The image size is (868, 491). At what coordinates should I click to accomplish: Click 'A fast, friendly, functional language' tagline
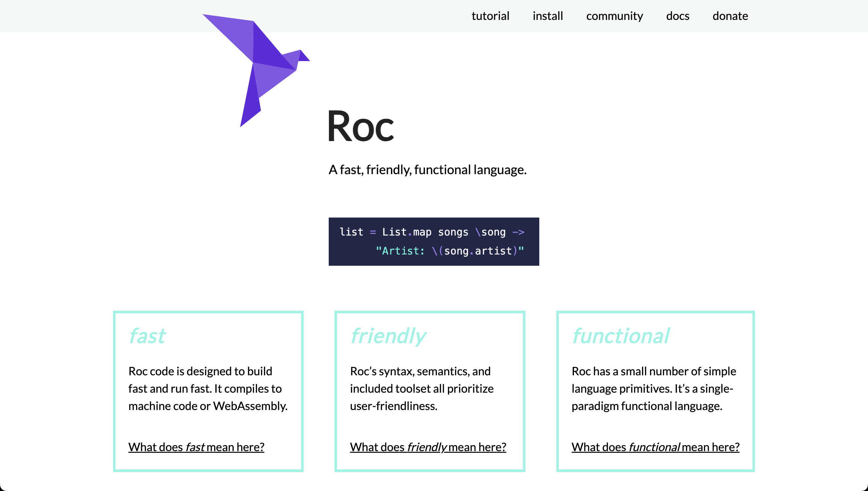[428, 170]
